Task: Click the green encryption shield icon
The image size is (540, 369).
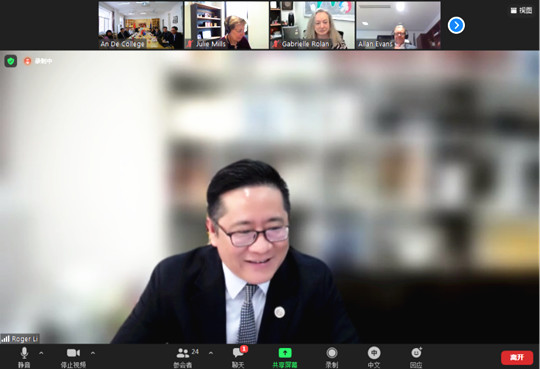Action: pyautogui.click(x=11, y=61)
